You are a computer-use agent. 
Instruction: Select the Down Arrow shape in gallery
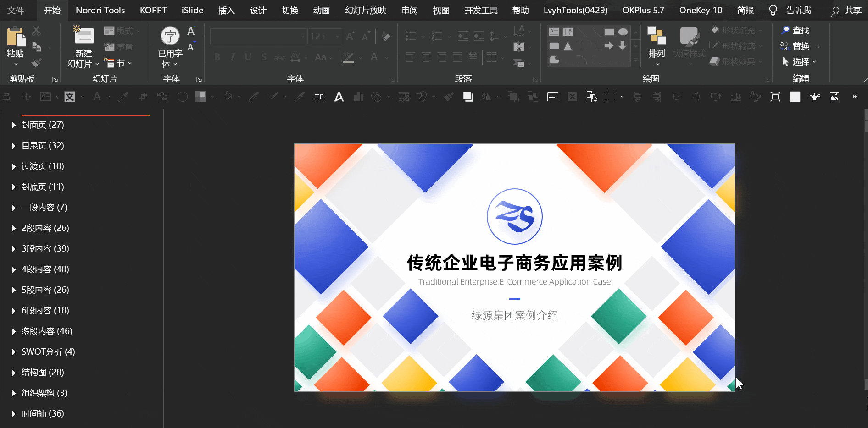pyautogui.click(x=623, y=46)
